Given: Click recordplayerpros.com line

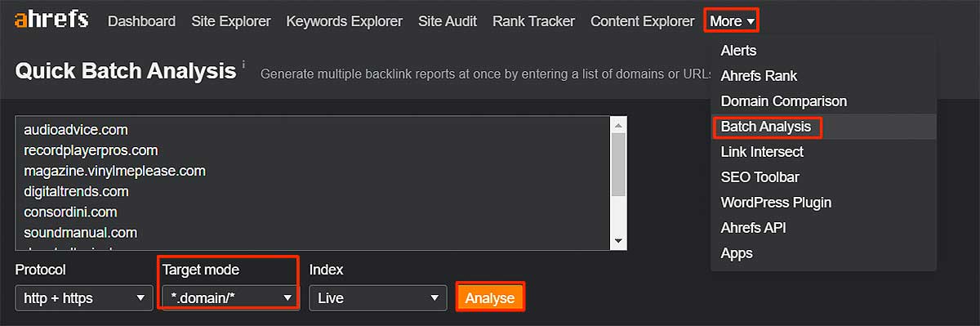Looking at the screenshot, I should (91, 150).
